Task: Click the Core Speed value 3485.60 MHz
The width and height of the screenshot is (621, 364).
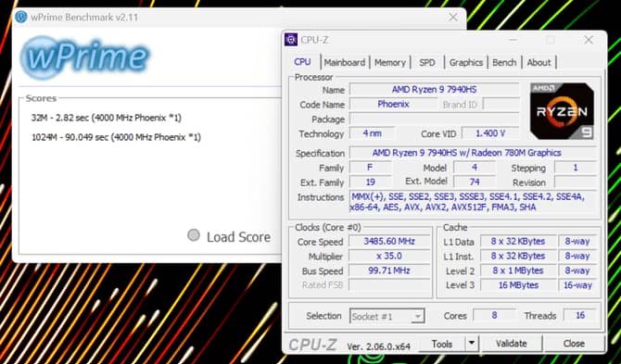Action: [389, 242]
